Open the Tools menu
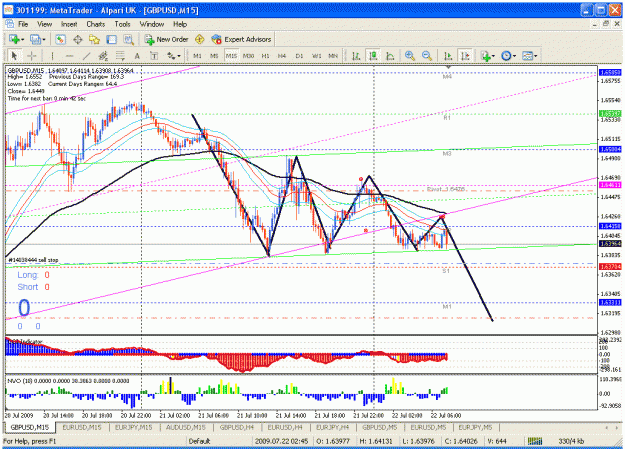 tap(122, 24)
